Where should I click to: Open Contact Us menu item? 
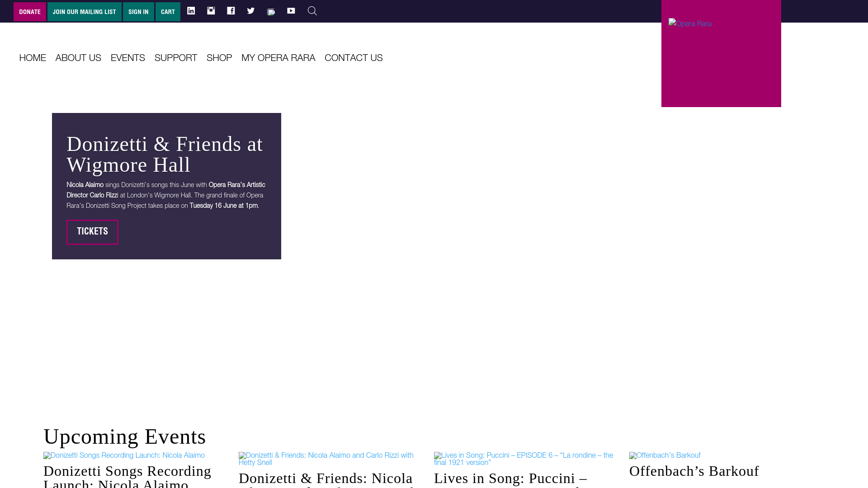click(x=354, y=58)
